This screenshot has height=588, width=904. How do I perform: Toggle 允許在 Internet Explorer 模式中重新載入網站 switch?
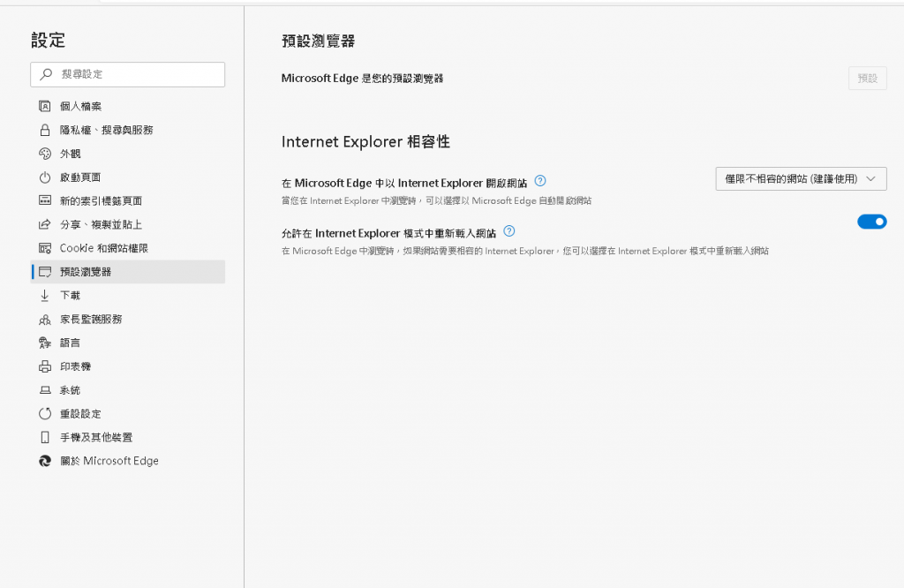pyautogui.click(x=871, y=222)
